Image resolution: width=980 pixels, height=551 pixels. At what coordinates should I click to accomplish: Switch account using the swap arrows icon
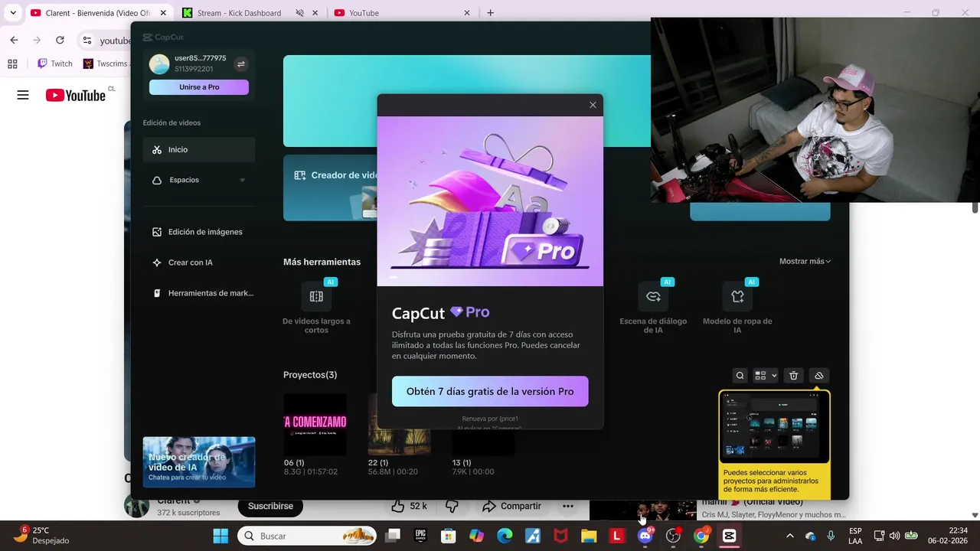pos(240,64)
